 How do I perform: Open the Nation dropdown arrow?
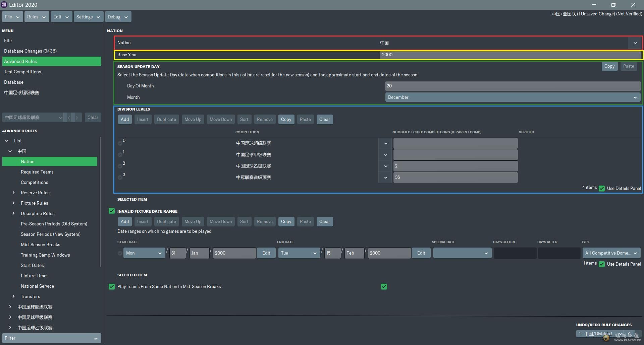pos(635,43)
